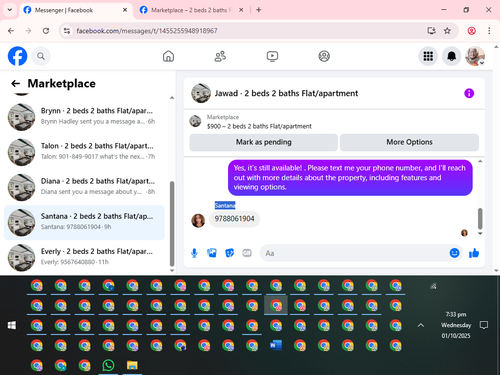This screenshot has width=500, height=375.
Task: Close the Marketplace browser tab
Action: (x=241, y=10)
